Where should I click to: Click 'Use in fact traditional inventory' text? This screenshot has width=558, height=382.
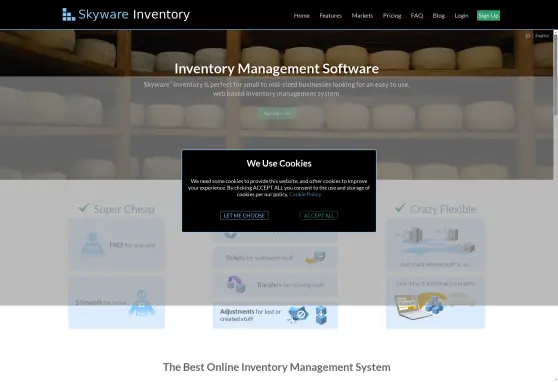coord(436,283)
